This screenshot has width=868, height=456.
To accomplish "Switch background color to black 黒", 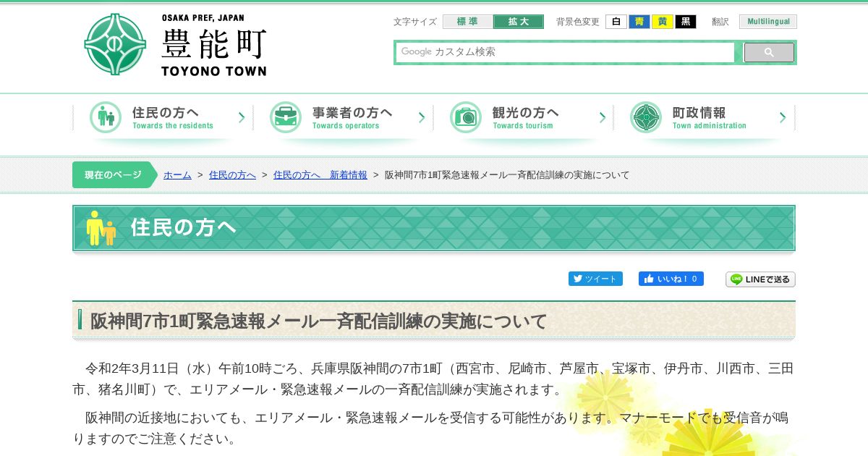I will click(686, 22).
